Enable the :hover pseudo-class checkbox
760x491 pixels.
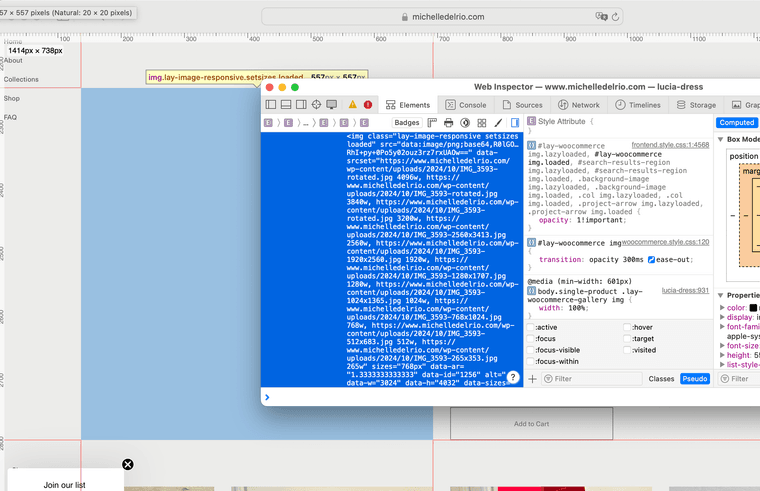[628, 327]
